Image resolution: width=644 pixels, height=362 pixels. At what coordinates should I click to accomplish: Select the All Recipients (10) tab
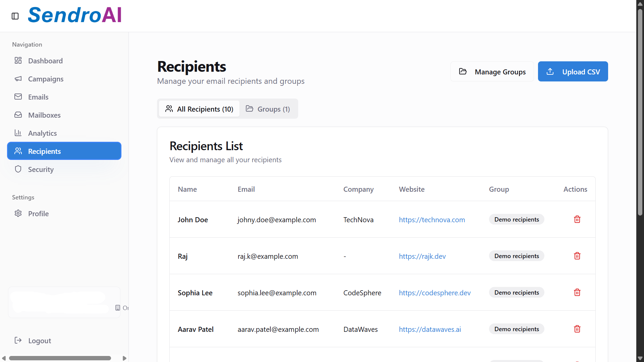pos(199,109)
